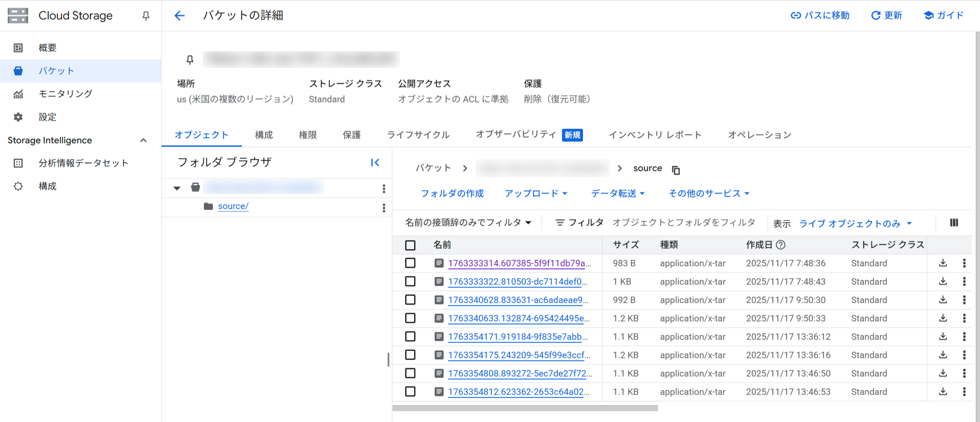Screen dimensions: 980x422
Task: Click the back arrow on bucket details
Action: (180, 15)
